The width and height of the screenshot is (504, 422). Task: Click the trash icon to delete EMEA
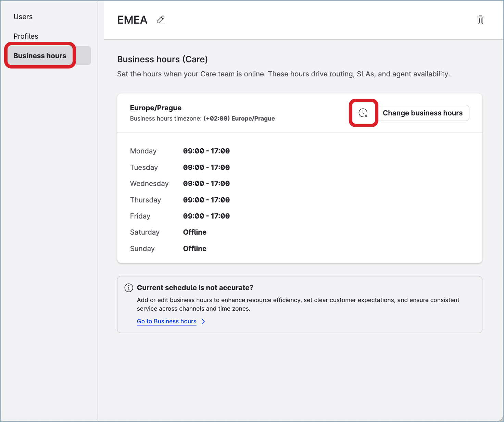point(480,20)
